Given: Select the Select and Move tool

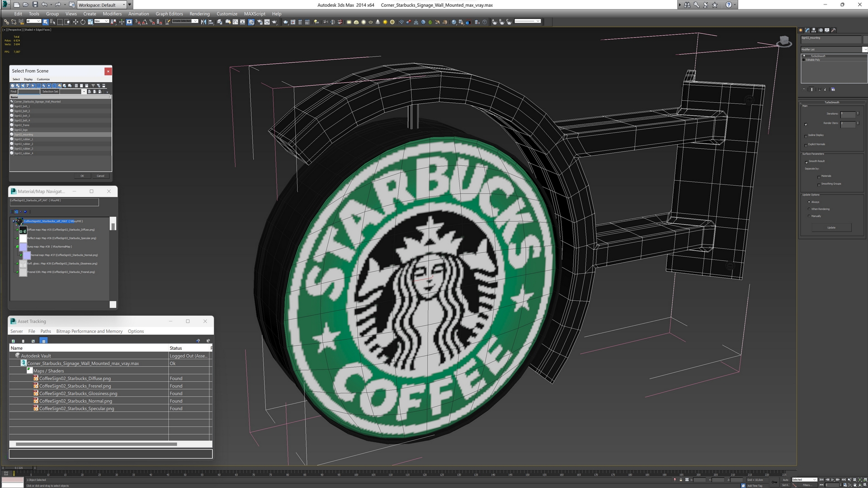Looking at the screenshot, I should 75,22.
